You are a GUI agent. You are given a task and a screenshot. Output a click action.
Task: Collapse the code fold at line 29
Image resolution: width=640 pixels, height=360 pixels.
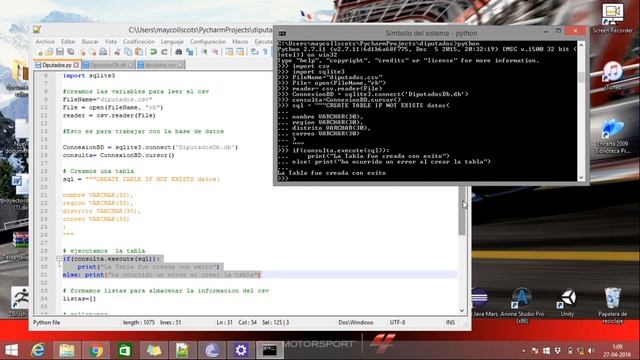pyautogui.click(x=59, y=259)
